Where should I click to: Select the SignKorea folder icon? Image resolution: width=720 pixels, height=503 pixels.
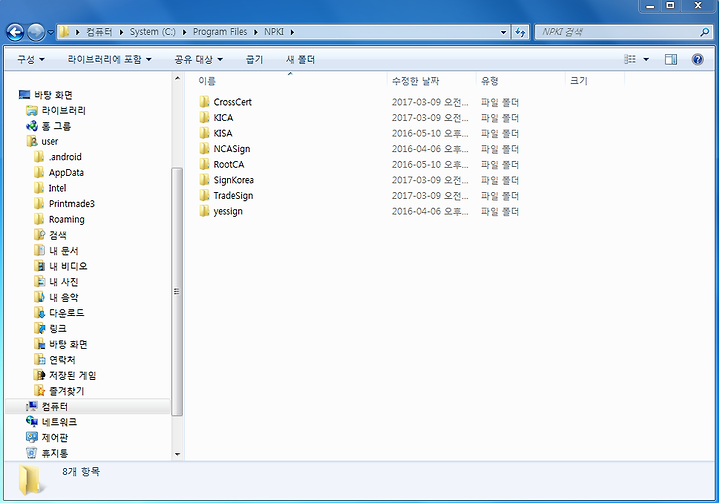click(x=204, y=180)
